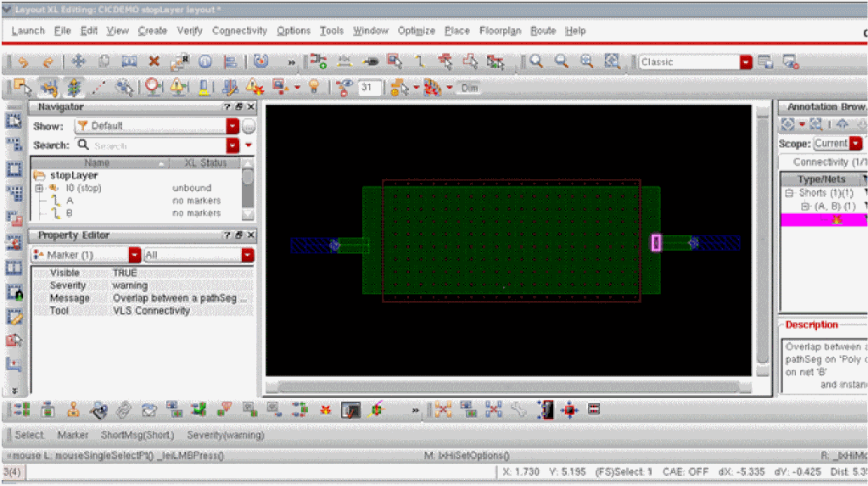Click the Undo arrow icon
Image resolution: width=868 pixels, height=486 pixels.
click(x=23, y=62)
